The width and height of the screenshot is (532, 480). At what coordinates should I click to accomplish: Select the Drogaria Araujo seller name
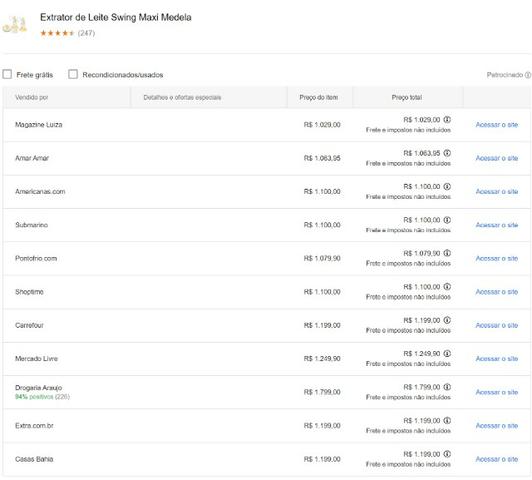click(38, 387)
